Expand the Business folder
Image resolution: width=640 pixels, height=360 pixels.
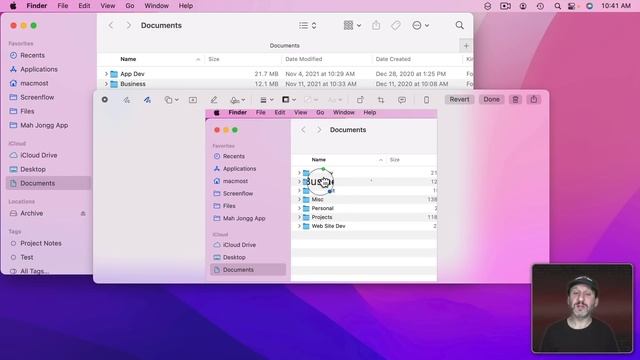(106, 84)
